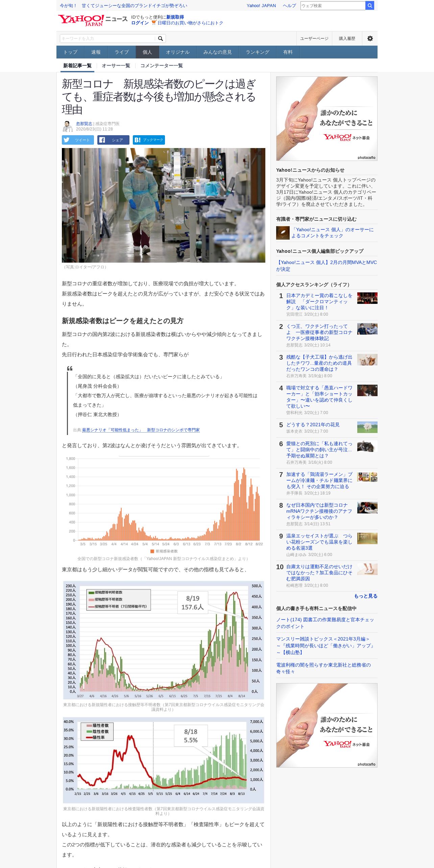This screenshot has height=868, width=434.
Task: Click the authors comment feather icon
Action: coord(283,233)
